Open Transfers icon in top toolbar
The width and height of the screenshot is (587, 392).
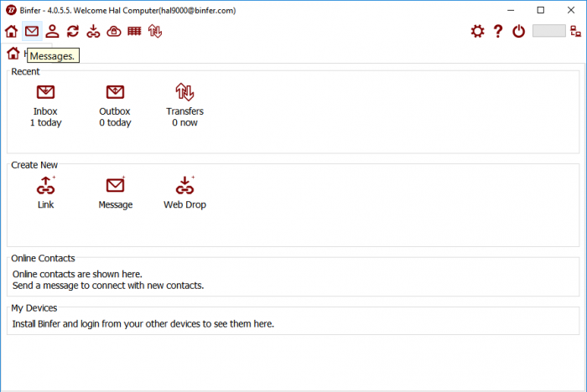(155, 32)
